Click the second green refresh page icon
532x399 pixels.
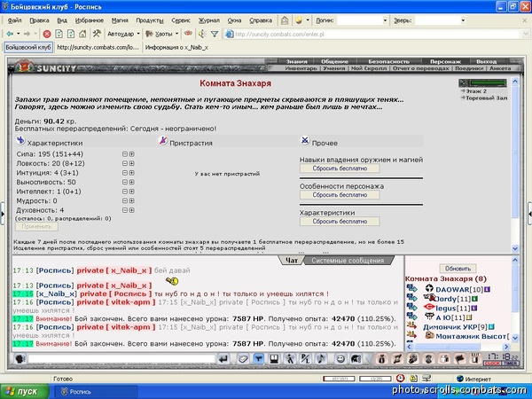71,34
